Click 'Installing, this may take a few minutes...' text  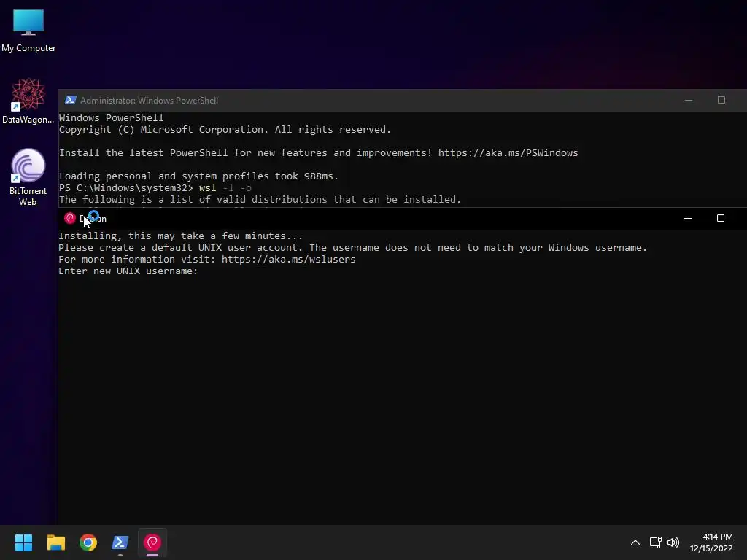coord(181,236)
